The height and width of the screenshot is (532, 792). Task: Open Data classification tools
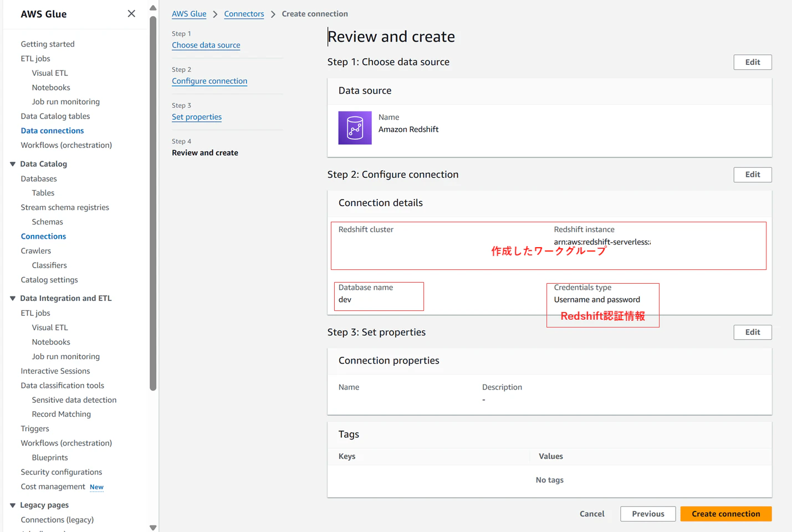63,385
